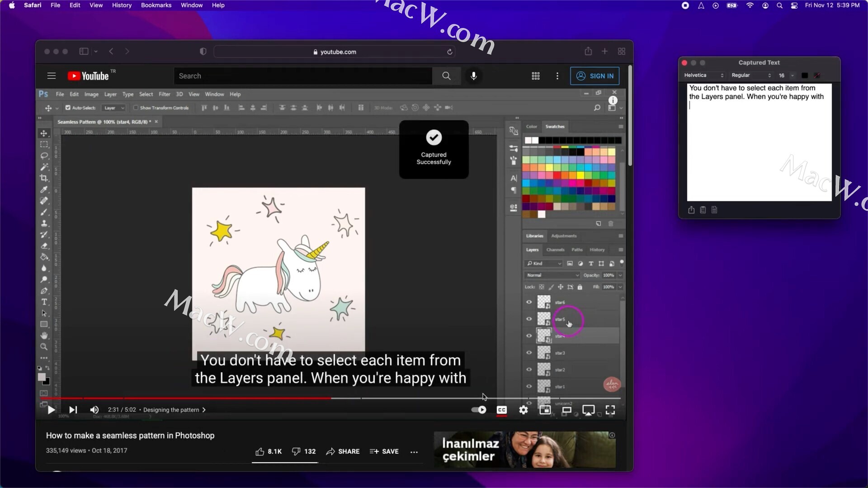Skip to next video

73,410
